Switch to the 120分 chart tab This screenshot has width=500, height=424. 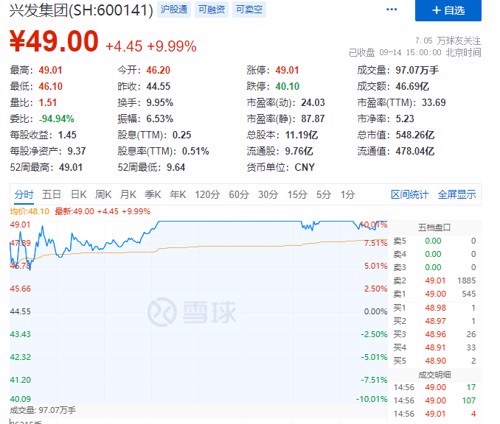(207, 194)
